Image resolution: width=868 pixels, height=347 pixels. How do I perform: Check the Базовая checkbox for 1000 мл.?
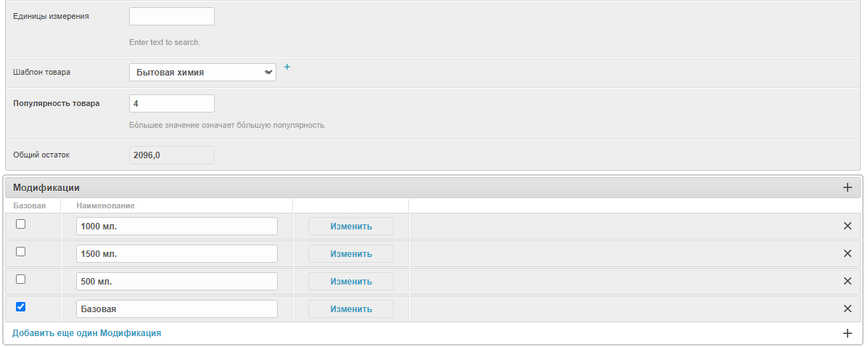[x=21, y=224]
